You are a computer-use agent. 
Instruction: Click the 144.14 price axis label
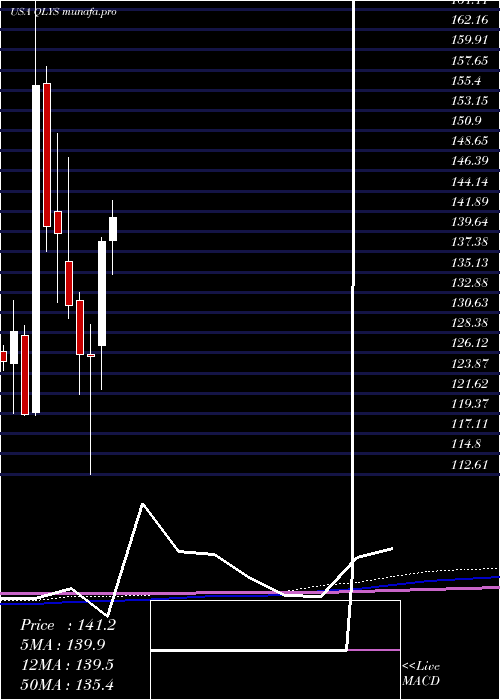pyautogui.click(x=470, y=182)
